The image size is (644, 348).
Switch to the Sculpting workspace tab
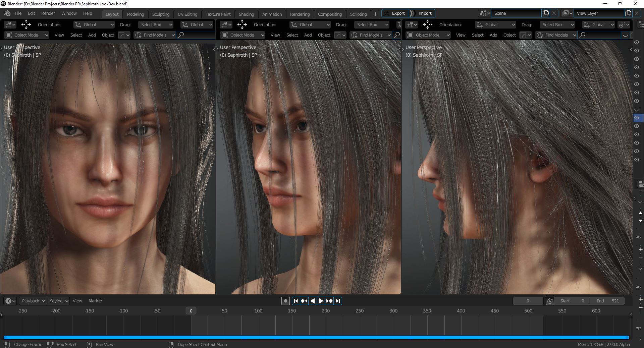tap(161, 14)
